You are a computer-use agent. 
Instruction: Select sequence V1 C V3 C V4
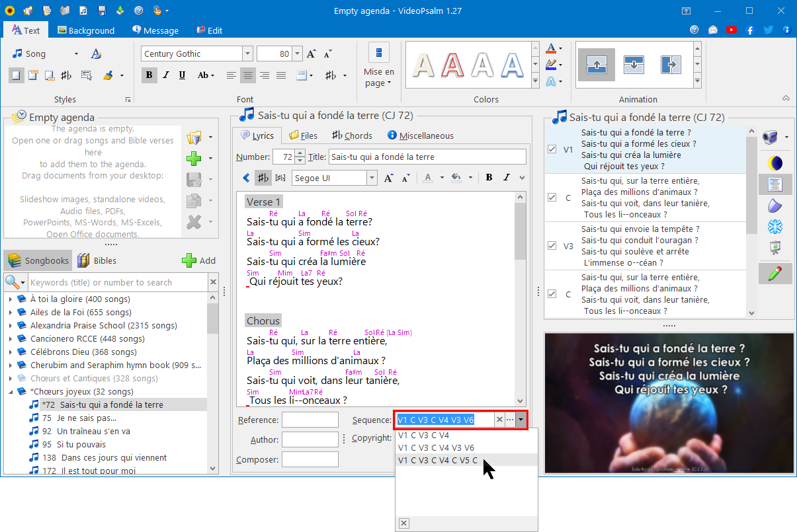tap(423, 436)
